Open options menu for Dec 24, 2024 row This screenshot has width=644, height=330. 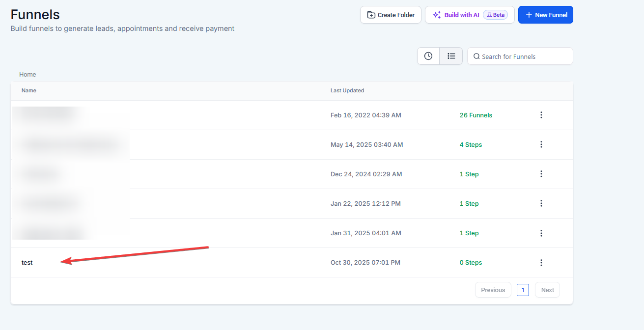(541, 174)
